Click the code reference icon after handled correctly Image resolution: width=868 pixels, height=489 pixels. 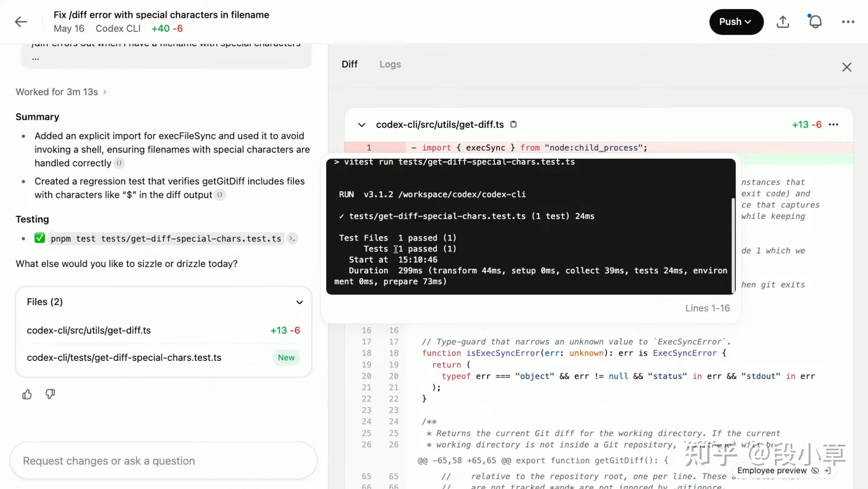119,163
